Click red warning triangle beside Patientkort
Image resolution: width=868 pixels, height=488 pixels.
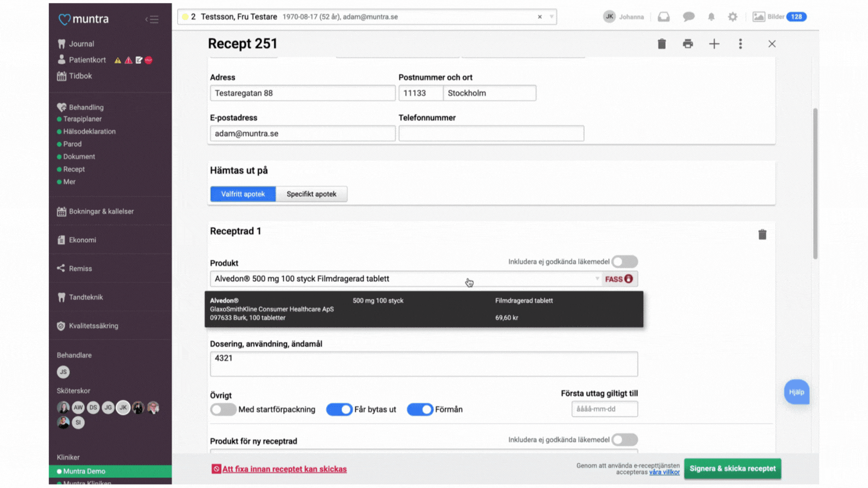pyautogui.click(x=128, y=60)
